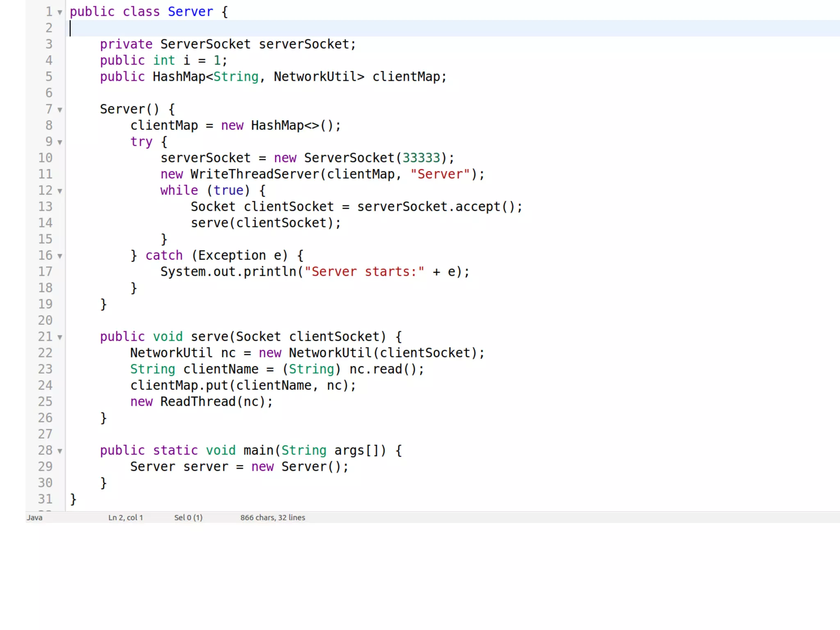This screenshot has width=840, height=630.
Task: Click the ReadThread(nc) statement
Action: point(212,402)
